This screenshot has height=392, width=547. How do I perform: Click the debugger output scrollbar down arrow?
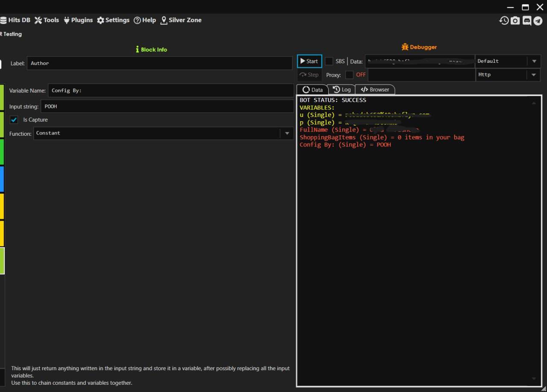pos(534,379)
